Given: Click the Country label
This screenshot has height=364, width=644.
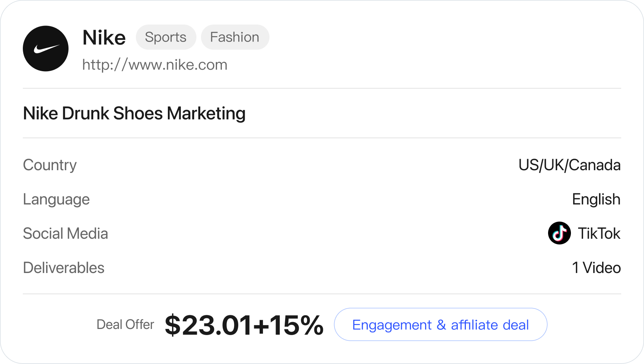Looking at the screenshot, I should [50, 165].
